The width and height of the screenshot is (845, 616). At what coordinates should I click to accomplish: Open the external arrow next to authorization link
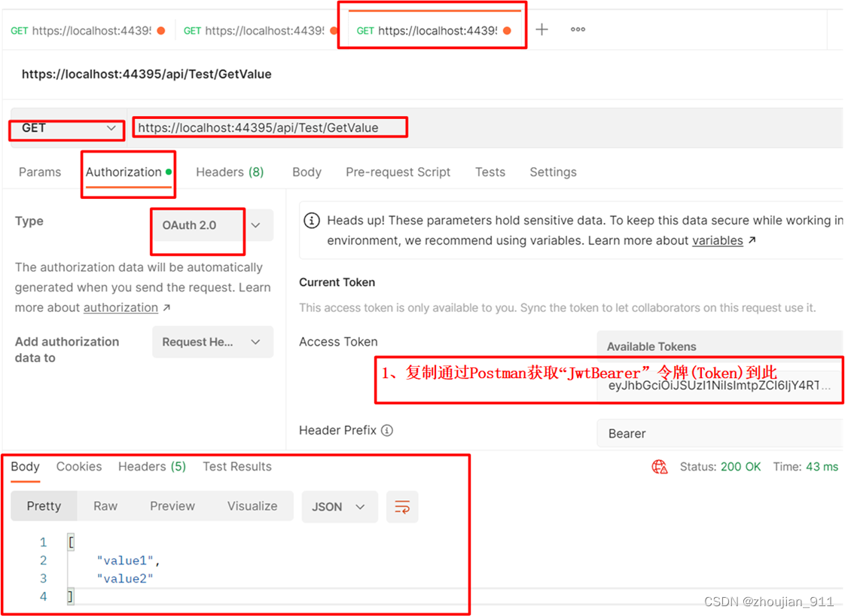click(166, 307)
